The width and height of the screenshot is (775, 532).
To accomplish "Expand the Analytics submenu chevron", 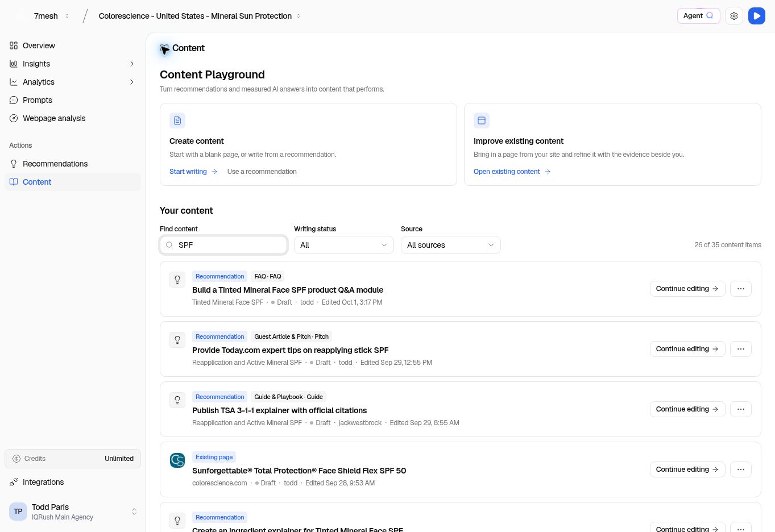I will pyautogui.click(x=132, y=82).
